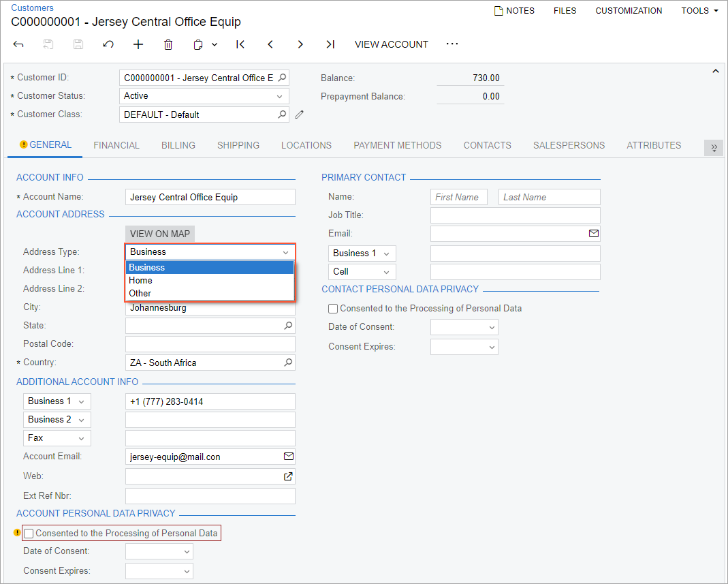The image size is (728, 584).
Task: Check account Consented to Processing of Personal Data
Action: coord(29,533)
